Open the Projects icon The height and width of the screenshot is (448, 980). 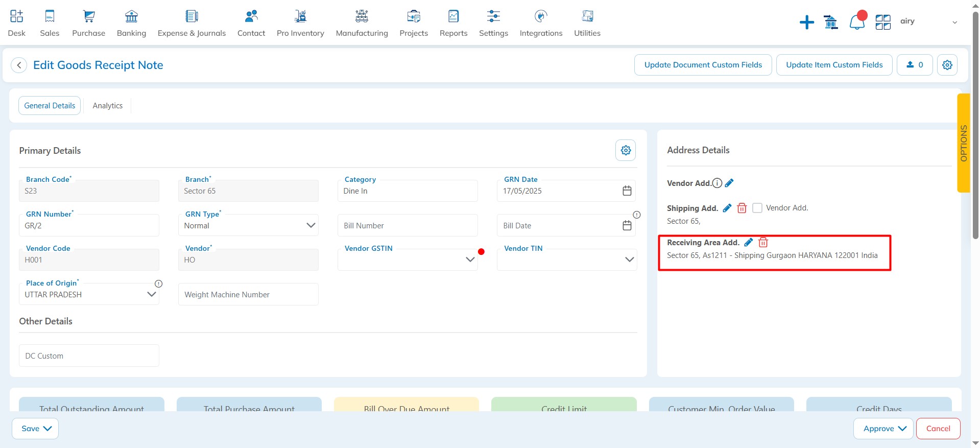click(414, 16)
